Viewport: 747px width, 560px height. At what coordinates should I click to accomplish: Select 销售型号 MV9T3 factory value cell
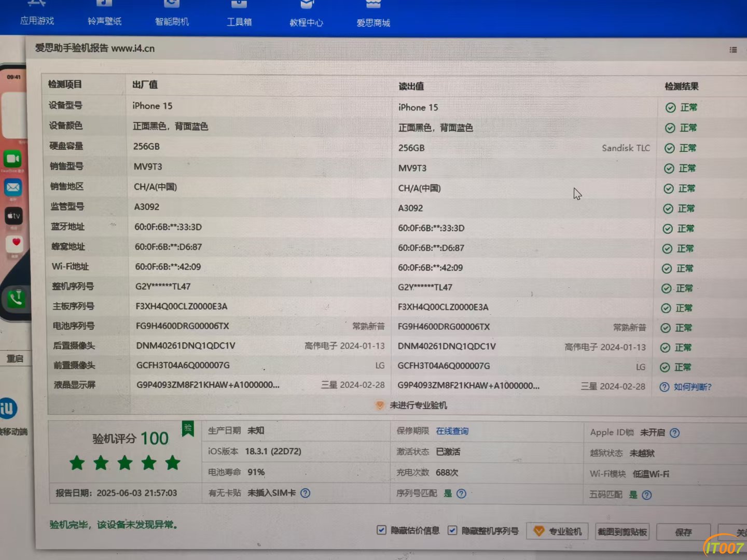[x=148, y=166]
